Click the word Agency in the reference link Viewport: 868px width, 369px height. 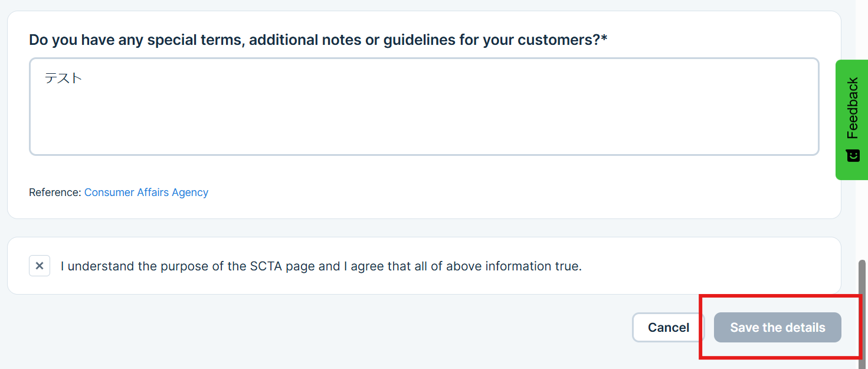coord(190,192)
